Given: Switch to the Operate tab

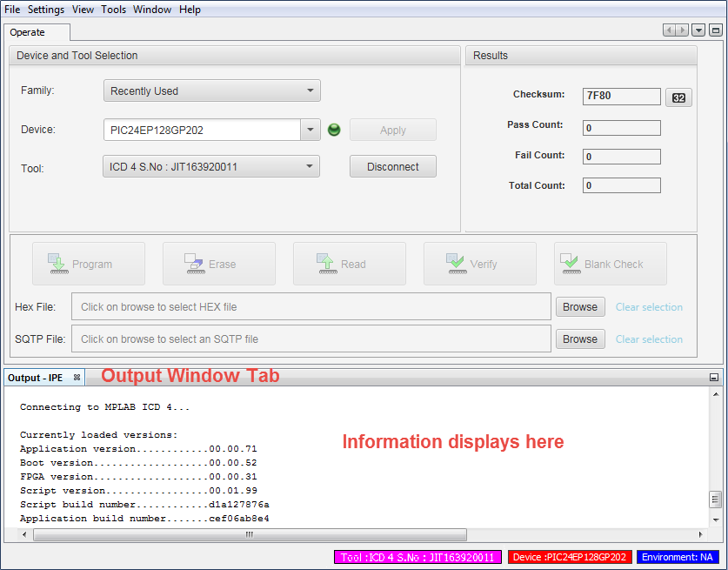Looking at the screenshot, I should pos(28,32).
